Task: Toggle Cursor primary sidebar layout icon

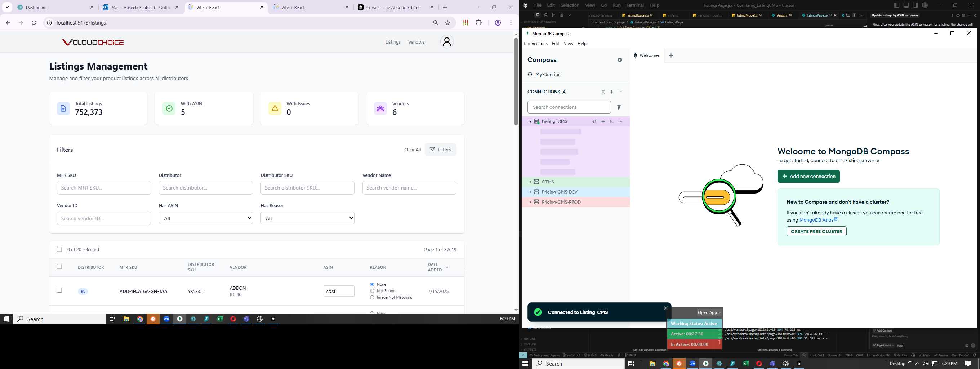Action: point(897,5)
